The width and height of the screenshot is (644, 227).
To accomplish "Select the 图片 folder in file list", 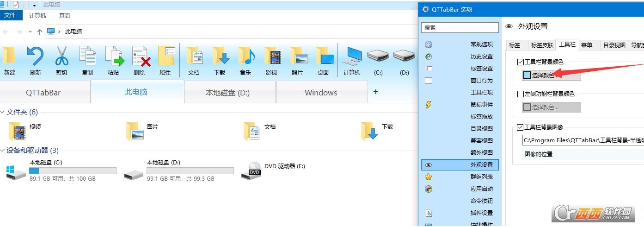I will tap(143, 131).
